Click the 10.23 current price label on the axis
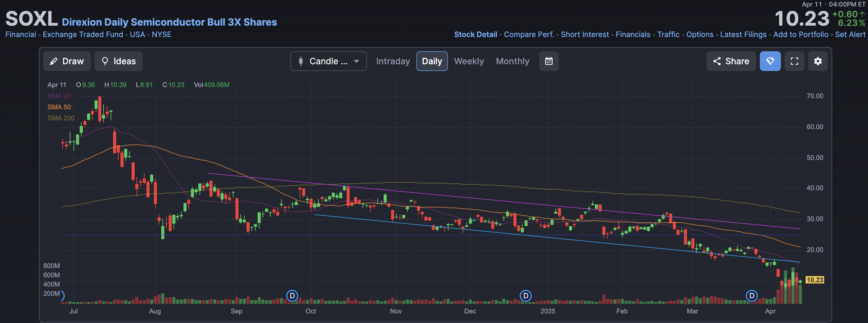 (x=815, y=279)
